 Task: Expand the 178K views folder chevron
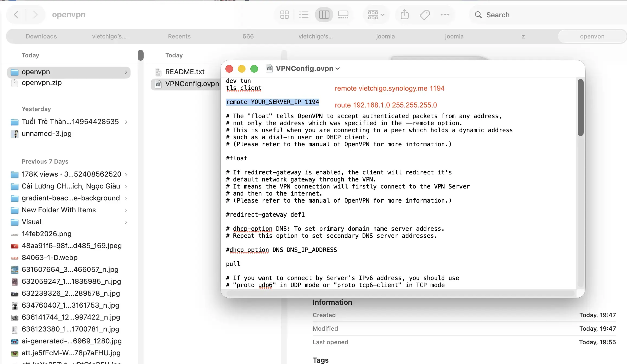tap(126, 175)
